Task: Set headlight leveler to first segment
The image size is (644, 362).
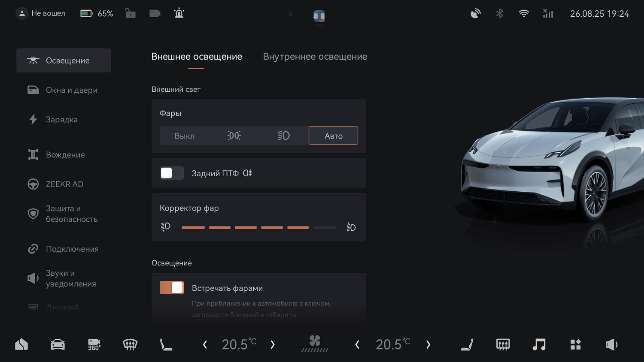Action: tap(193, 227)
